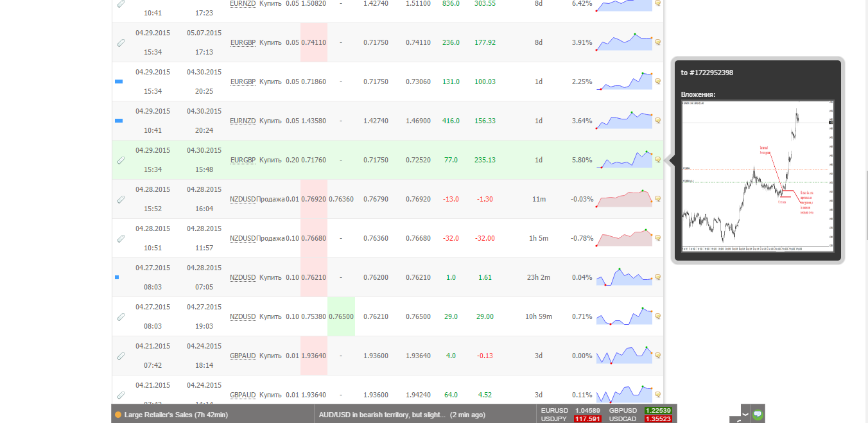The width and height of the screenshot is (868, 423).
Task: Open the green chat icon at the bottom right
Action: (758, 414)
